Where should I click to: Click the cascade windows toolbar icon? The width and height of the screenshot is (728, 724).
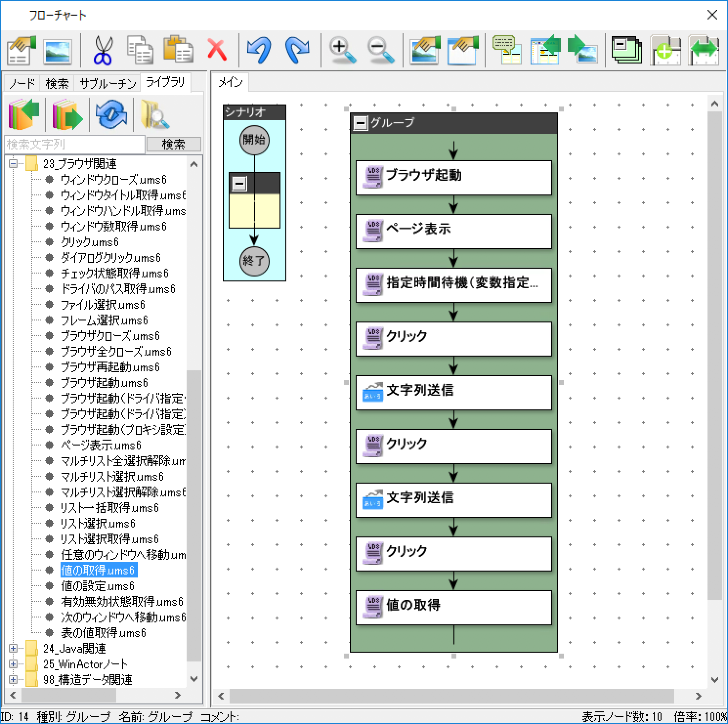(627, 50)
